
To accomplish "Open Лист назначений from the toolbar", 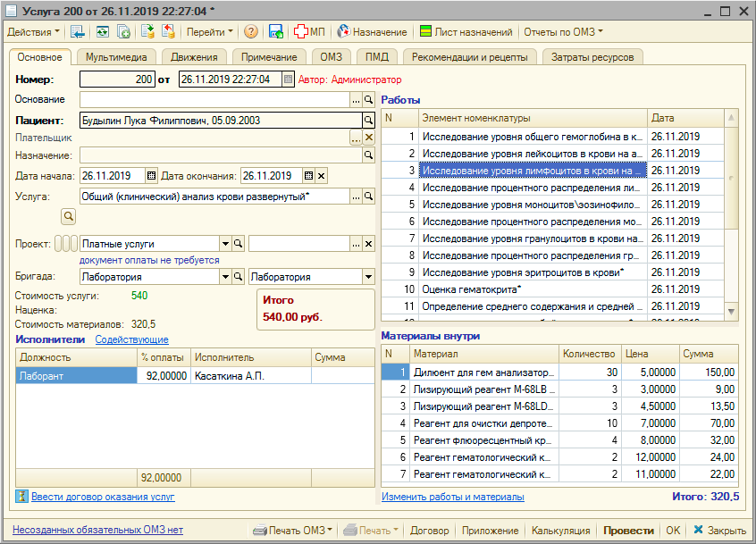I will point(465,32).
